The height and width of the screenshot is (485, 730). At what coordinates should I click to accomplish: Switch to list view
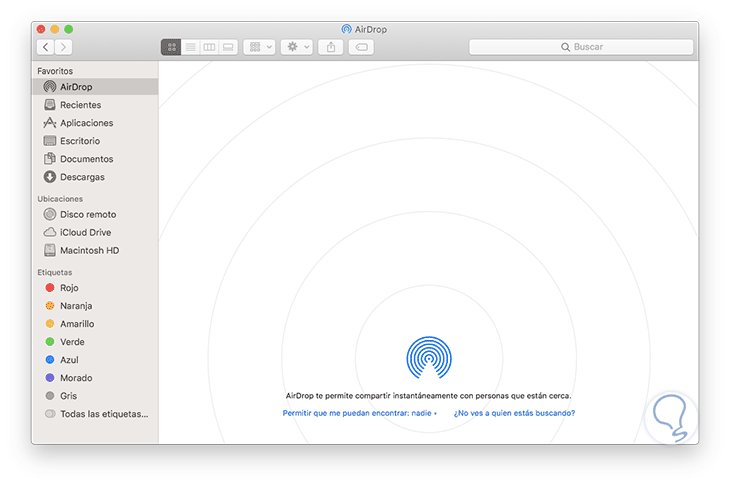(190, 47)
